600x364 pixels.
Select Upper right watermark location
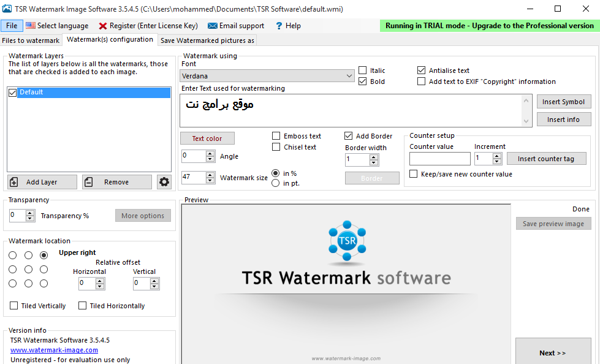44,256
